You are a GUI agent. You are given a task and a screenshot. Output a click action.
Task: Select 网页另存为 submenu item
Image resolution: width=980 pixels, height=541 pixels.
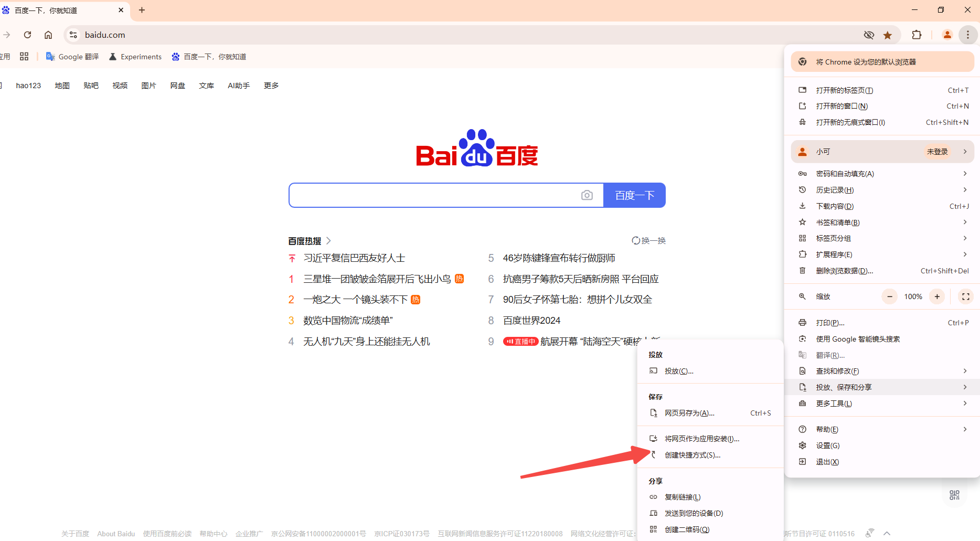click(x=710, y=413)
